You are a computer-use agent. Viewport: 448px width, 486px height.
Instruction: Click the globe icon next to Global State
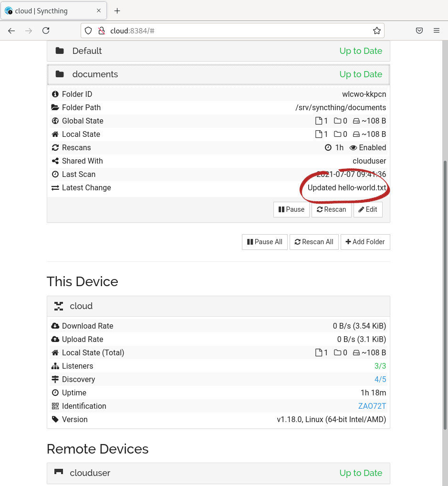55,121
